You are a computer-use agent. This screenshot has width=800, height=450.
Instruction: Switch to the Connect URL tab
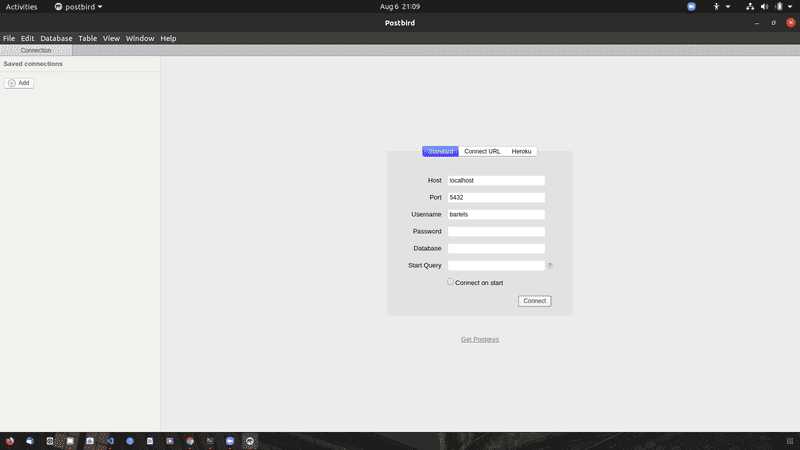click(x=482, y=152)
